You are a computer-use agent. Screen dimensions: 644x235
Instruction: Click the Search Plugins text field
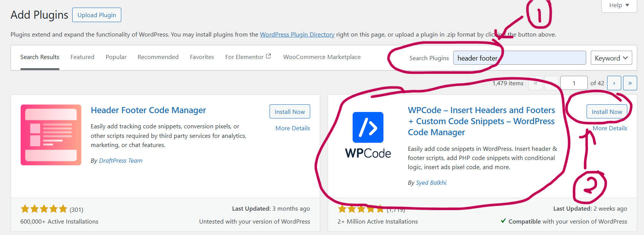540,58
